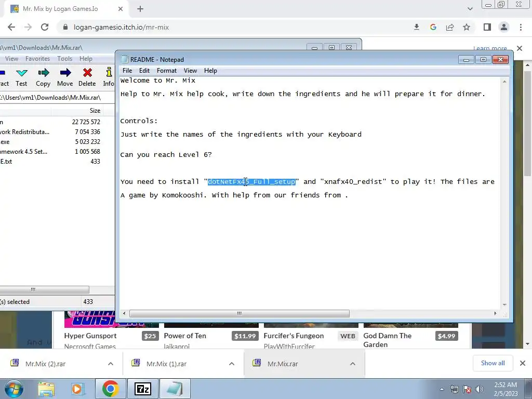
Task: Open 7-Zip Tools menu
Action: pos(65,59)
